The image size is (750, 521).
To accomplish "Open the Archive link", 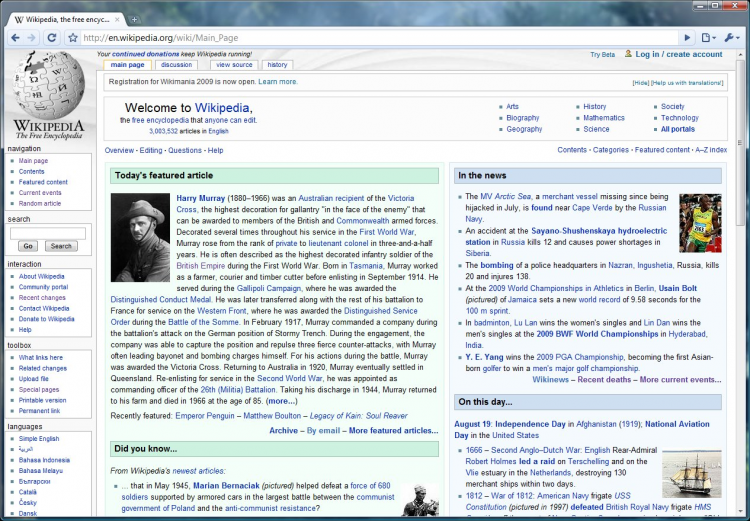I will click(283, 431).
